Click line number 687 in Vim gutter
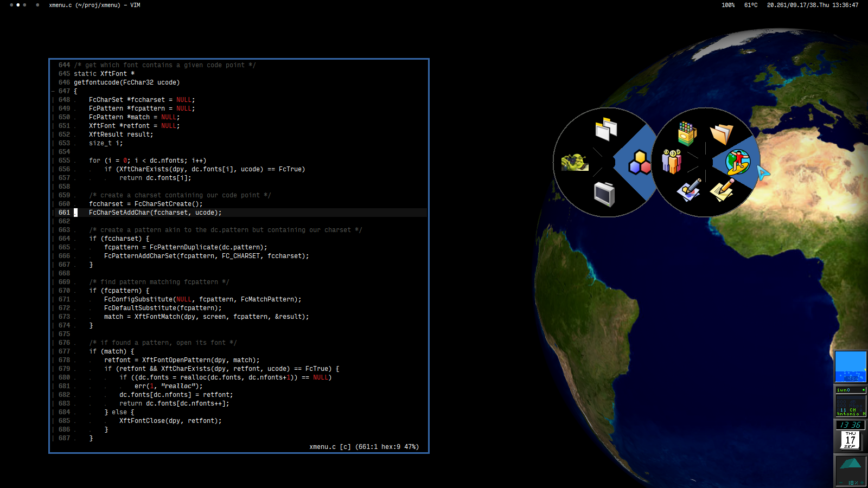Viewport: 868px width, 488px height. 64,438
